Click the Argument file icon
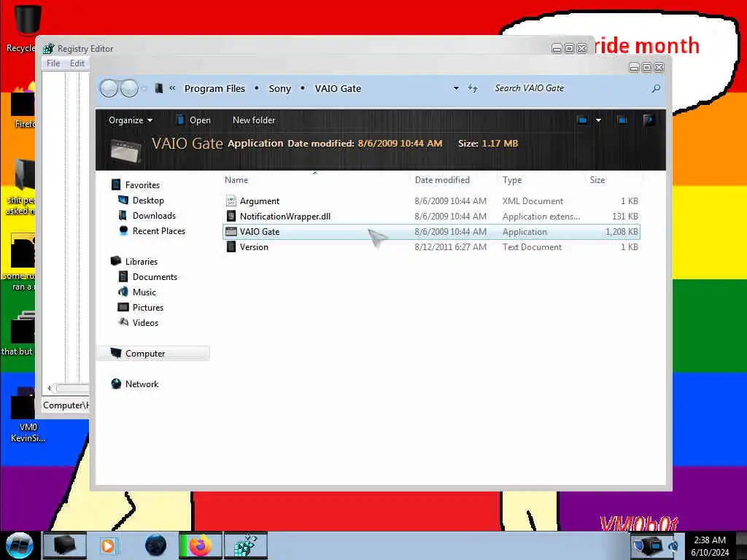The image size is (747, 560). pyautogui.click(x=231, y=201)
